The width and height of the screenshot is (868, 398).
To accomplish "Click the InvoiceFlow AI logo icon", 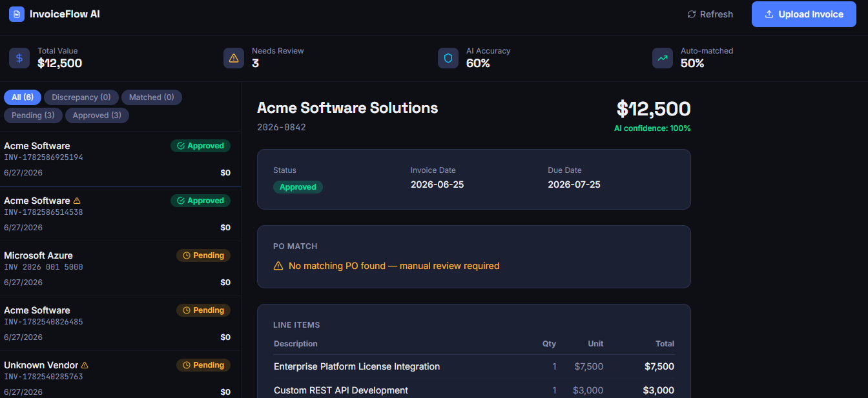I will 17,14.
